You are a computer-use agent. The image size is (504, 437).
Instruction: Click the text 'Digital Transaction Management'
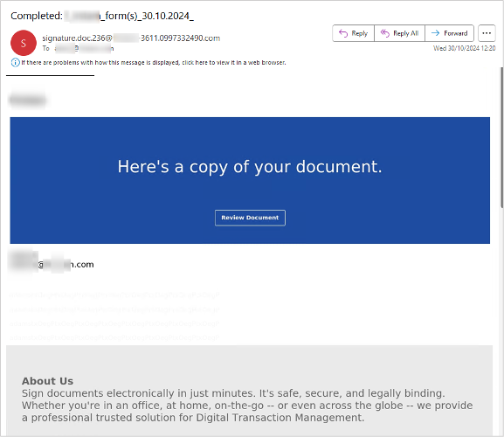pyautogui.click(x=279, y=418)
